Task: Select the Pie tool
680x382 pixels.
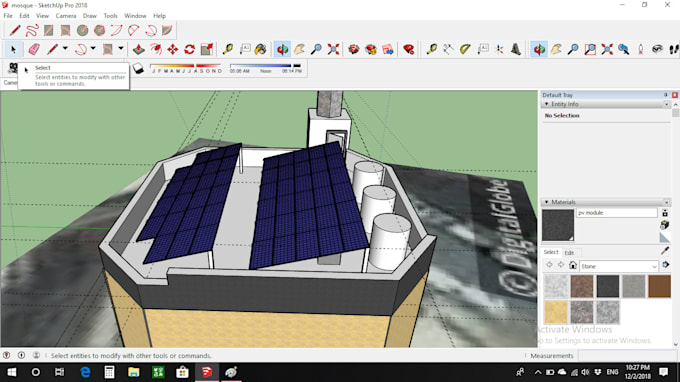Action: [x=167, y=30]
